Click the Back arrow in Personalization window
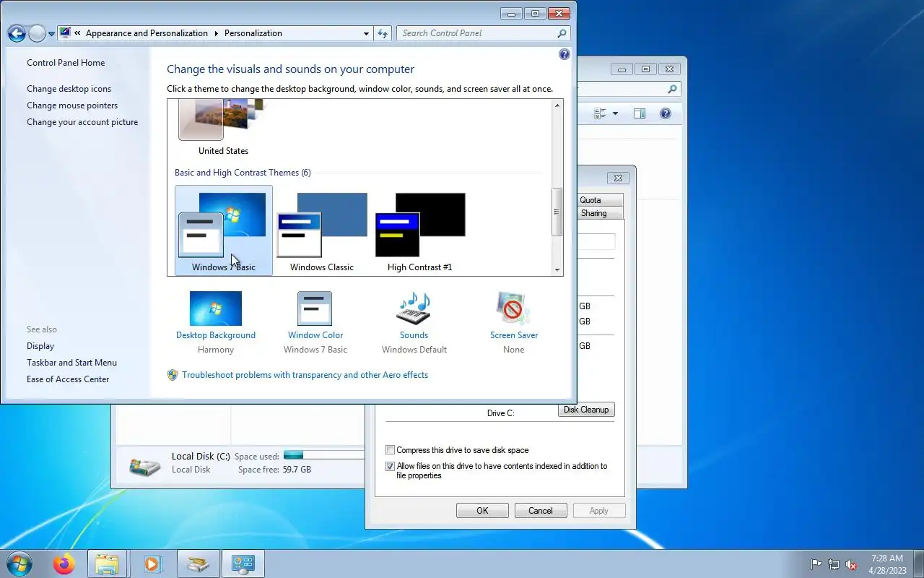 17,33
